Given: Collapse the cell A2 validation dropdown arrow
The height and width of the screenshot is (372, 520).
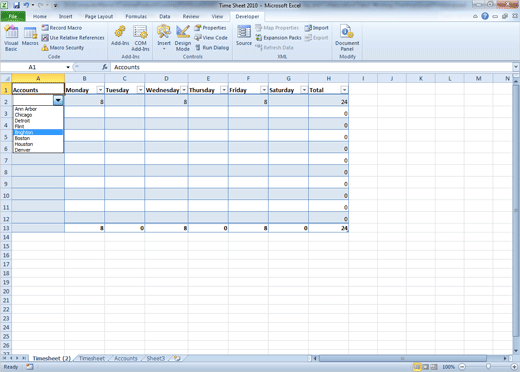Looking at the screenshot, I should point(58,100).
